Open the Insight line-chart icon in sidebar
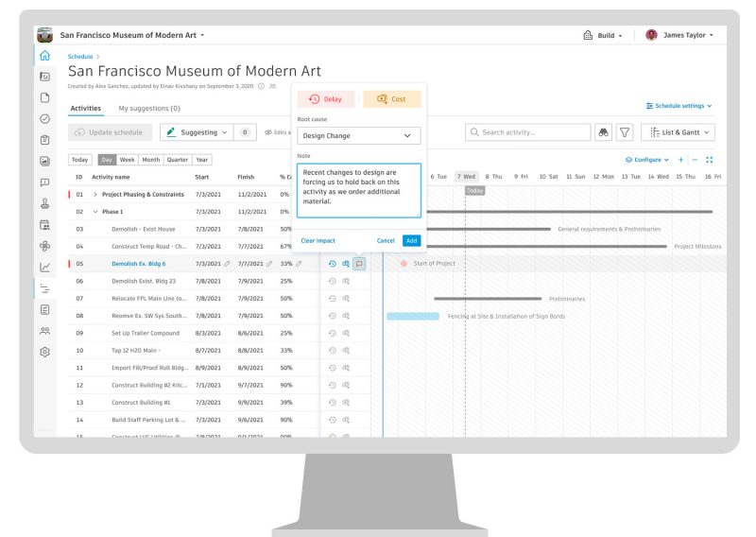This screenshot has width=756, height=537. 44,268
